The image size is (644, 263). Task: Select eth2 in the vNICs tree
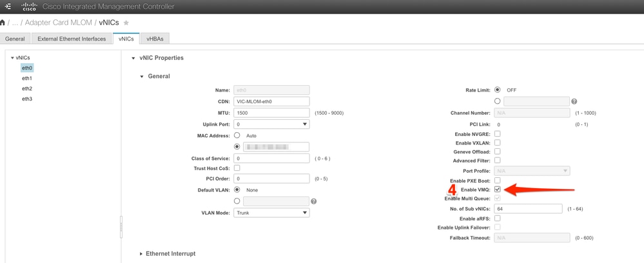click(27, 88)
